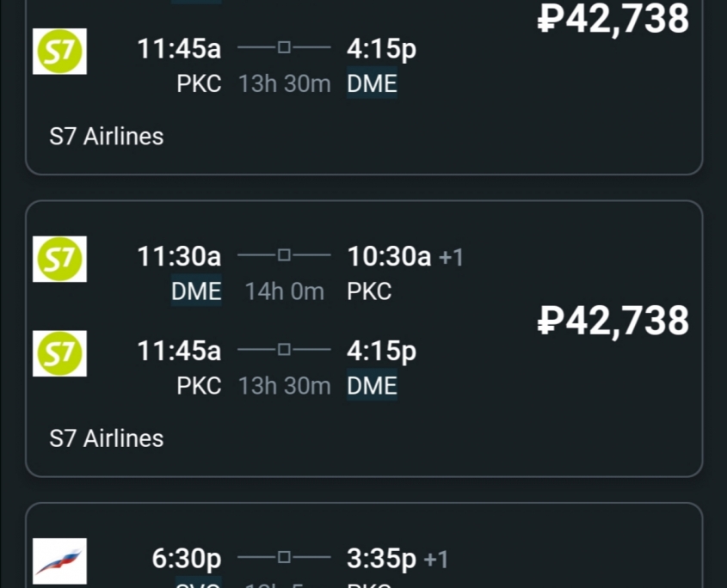Click the PKC arrival code under 10:30a

pos(369,291)
